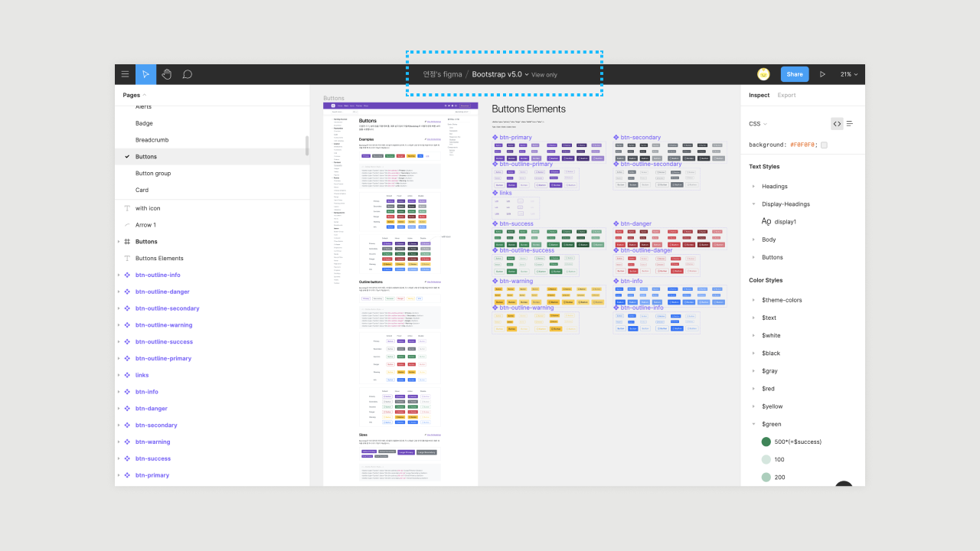Click the $gray color style group label
This screenshot has height=551, width=980.
(769, 371)
